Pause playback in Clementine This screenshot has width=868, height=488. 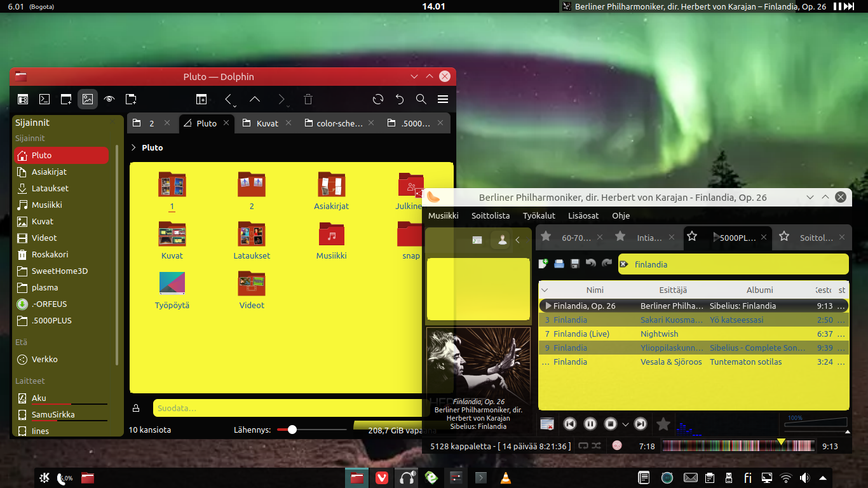coord(590,424)
